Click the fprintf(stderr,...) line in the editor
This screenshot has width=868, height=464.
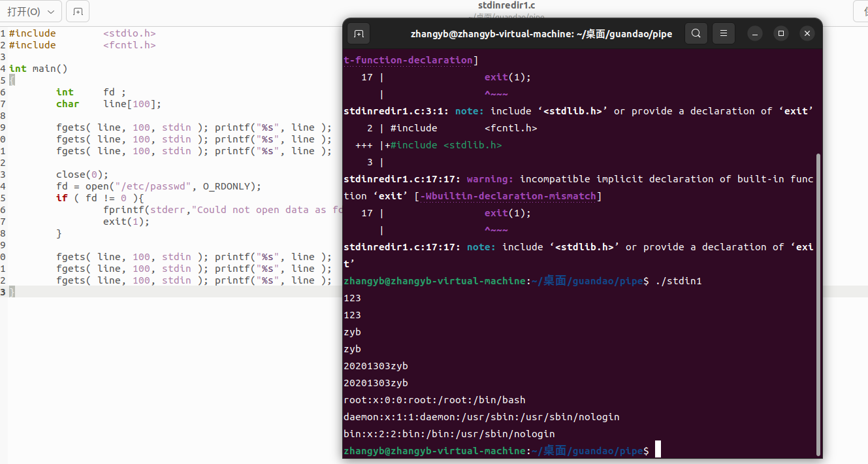222,210
